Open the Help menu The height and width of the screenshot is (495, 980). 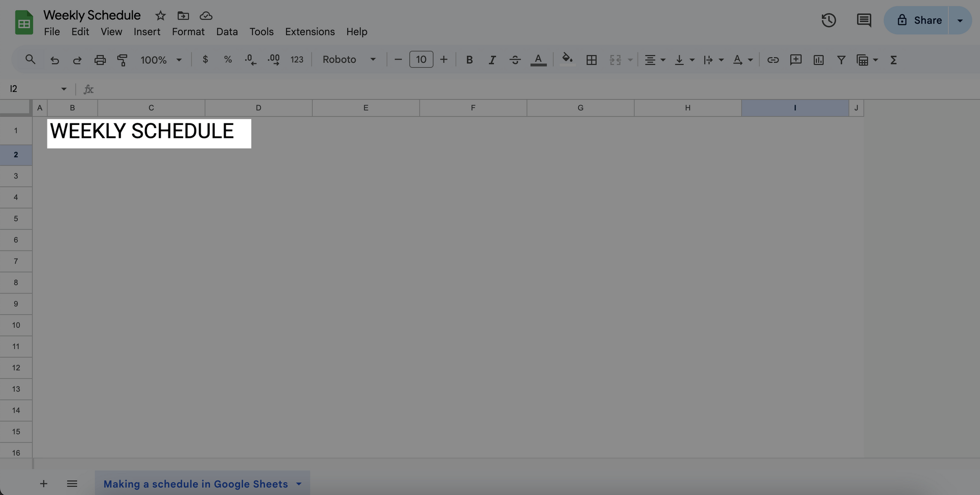357,32
